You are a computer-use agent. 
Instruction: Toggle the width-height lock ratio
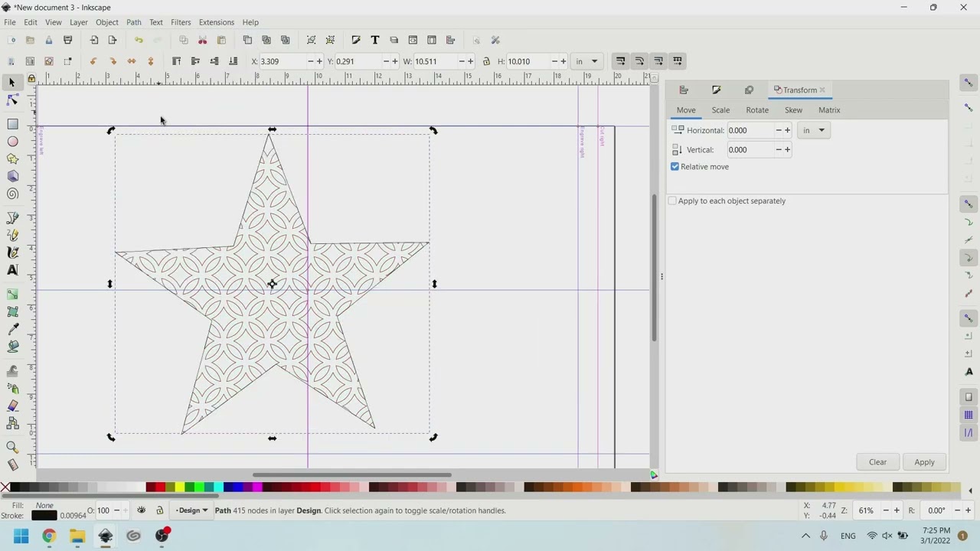tap(486, 61)
